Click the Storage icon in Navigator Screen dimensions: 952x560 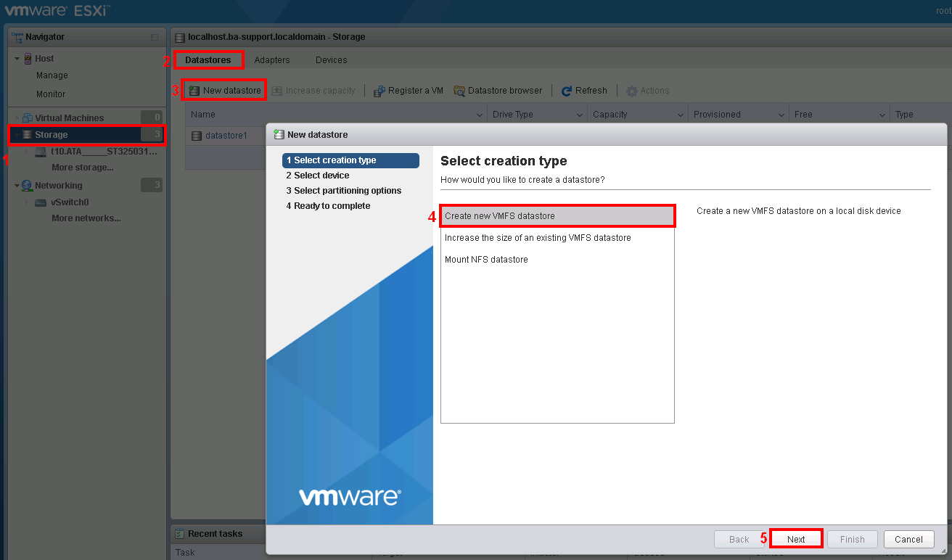[28, 135]
